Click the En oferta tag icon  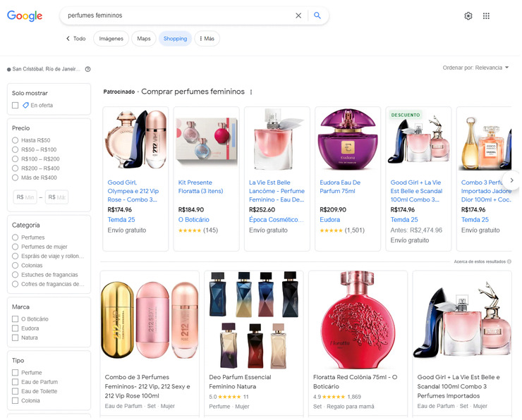pos(25,105)
